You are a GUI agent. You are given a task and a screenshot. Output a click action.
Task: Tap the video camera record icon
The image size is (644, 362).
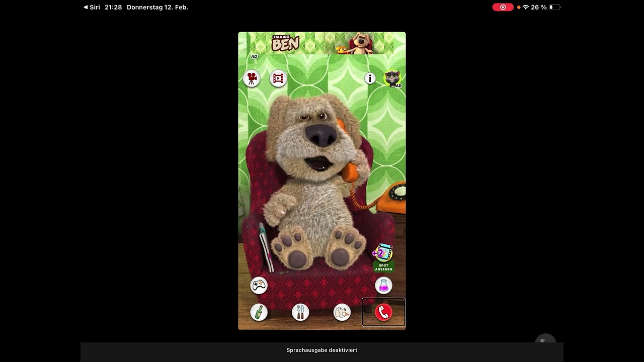click(x=252, y=78)
